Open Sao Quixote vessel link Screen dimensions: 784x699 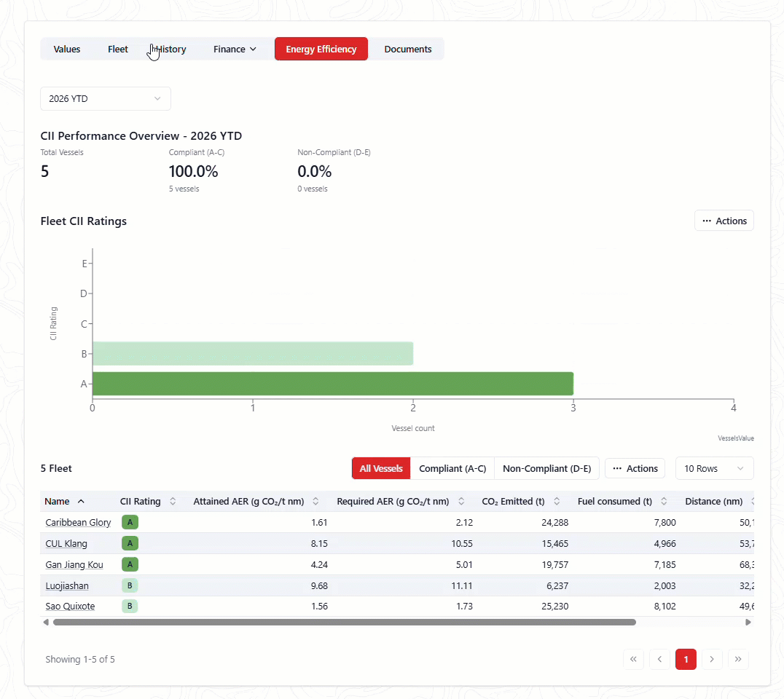coord(70,606)
